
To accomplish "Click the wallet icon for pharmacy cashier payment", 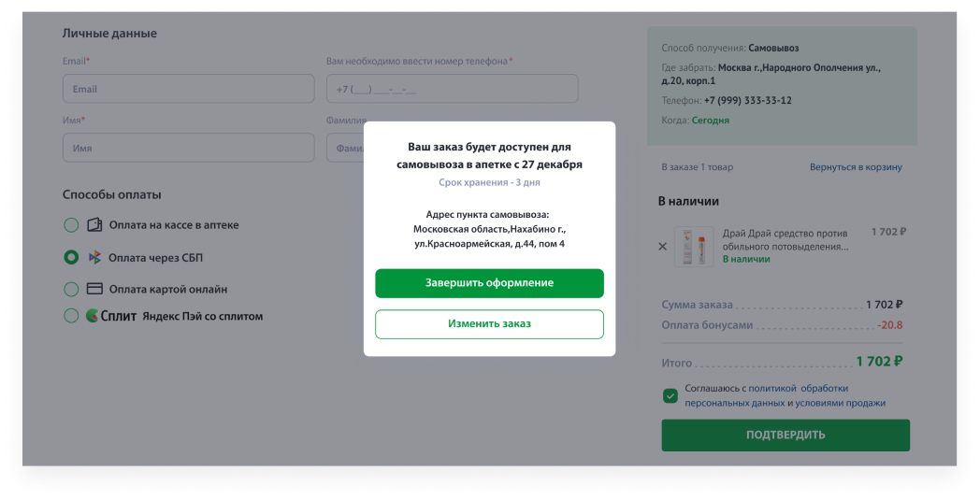I will pyautogui.click(x=94, y=224).
